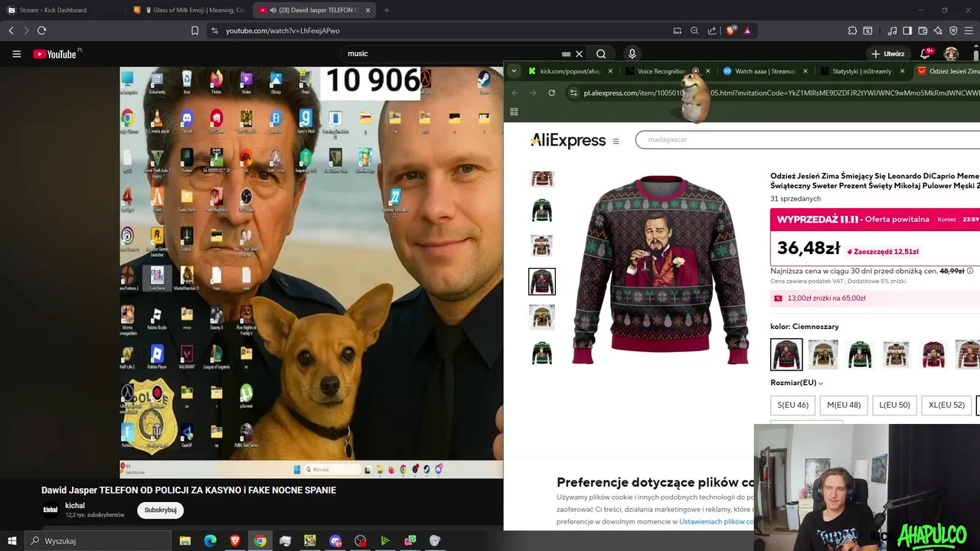Open the Leo AI sparkle icon
The image size is (980, 551).
[x=938, y=31]
